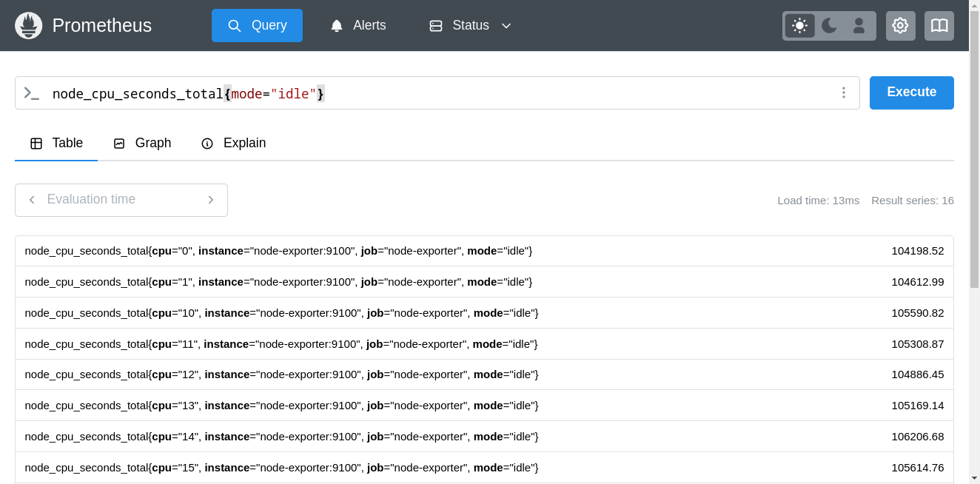Click the series row with cpu="0"
This screenshot has height=484, width=980.
tap(484, 251)
